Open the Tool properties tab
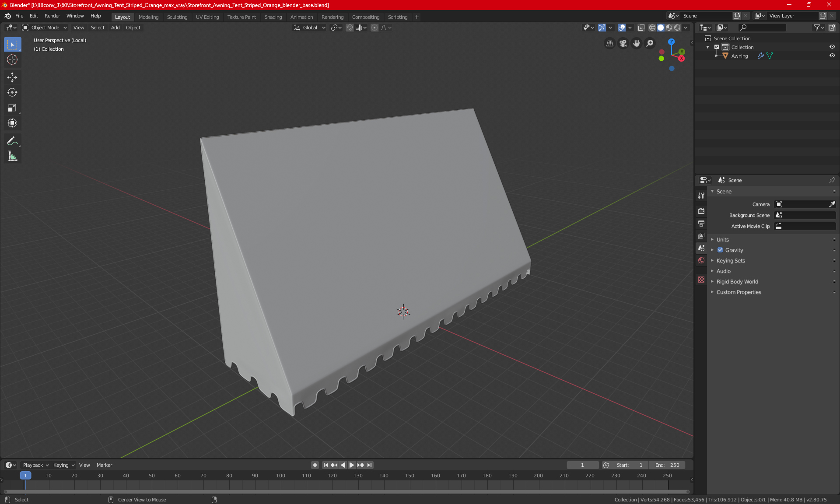This screenshot has width=840, height=504. pos(701,196)
